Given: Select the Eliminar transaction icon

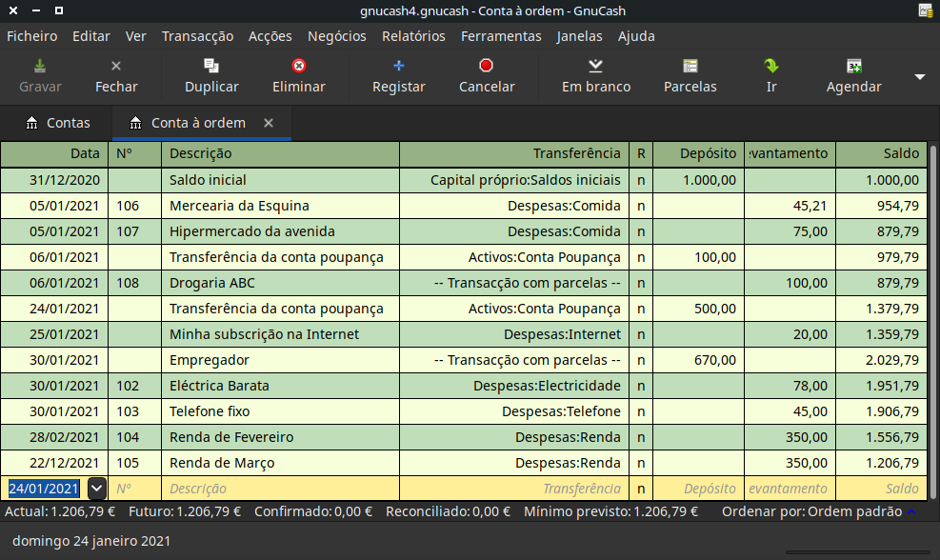Looking at the screenshot, I should [x=298, y=75].
